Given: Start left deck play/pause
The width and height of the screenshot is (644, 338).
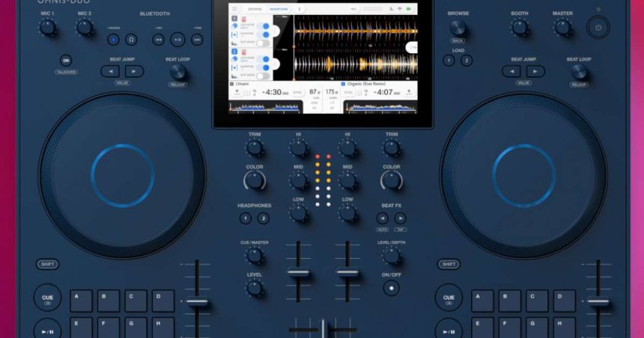Looking at the screenshot, I should pos(47,328).
